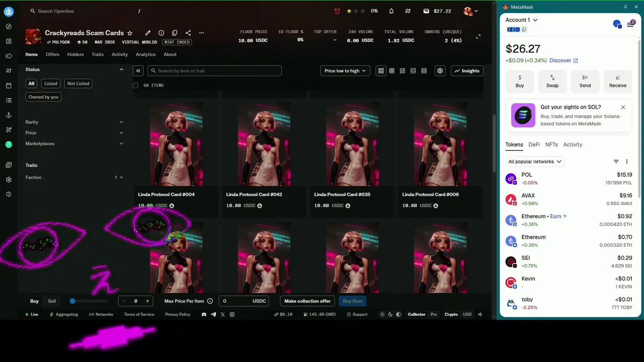The image size is (644, 362).
Task: Open the collection info icon
Action: 161,33
